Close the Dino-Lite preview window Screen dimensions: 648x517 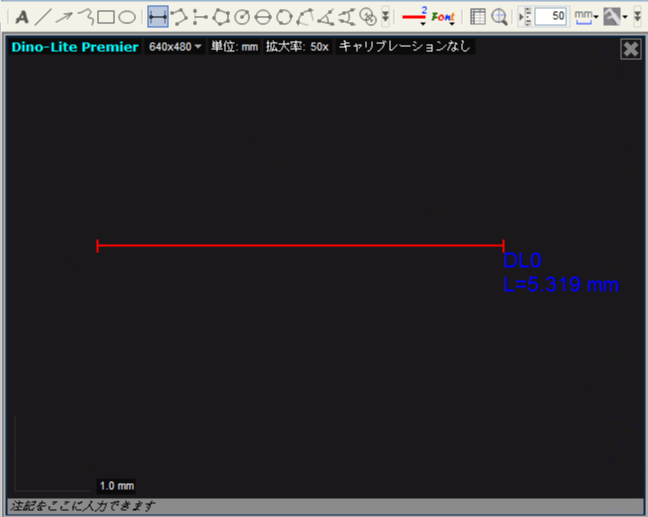[631, 49]
